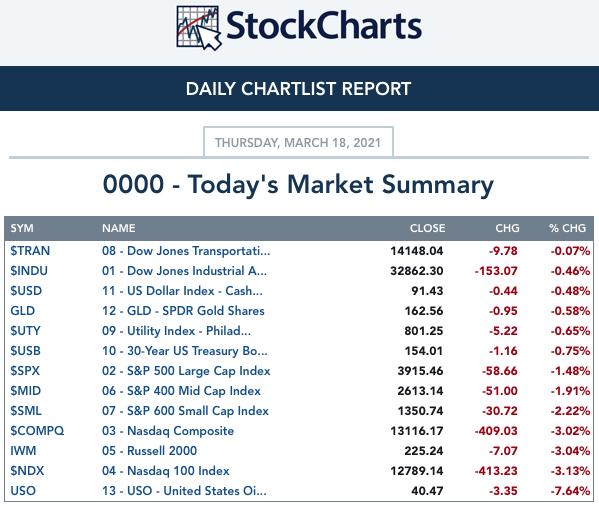Click the Daily Chartlist Report banner

point(300,89)
